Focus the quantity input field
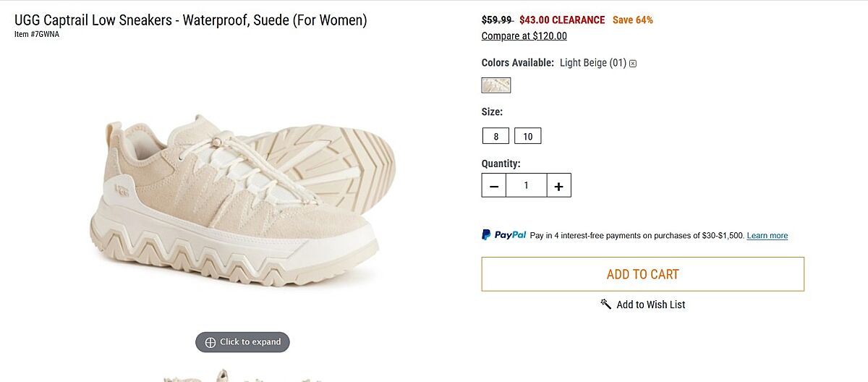868x382 pixels. click(x=526, y=186)
